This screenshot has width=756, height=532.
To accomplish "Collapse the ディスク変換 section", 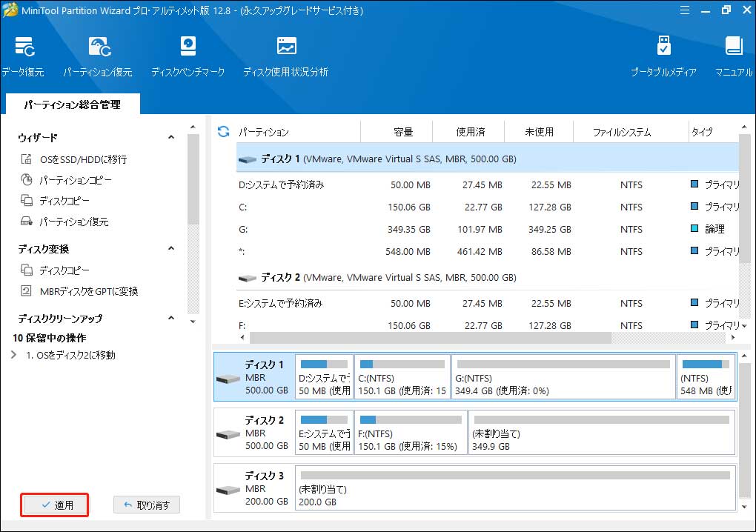I will click(170, 250).
